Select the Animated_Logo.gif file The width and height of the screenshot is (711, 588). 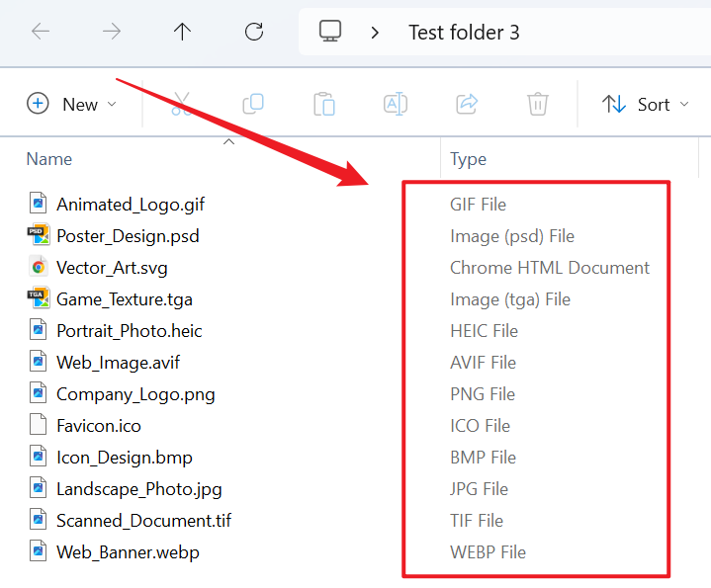tap(130, 205)
